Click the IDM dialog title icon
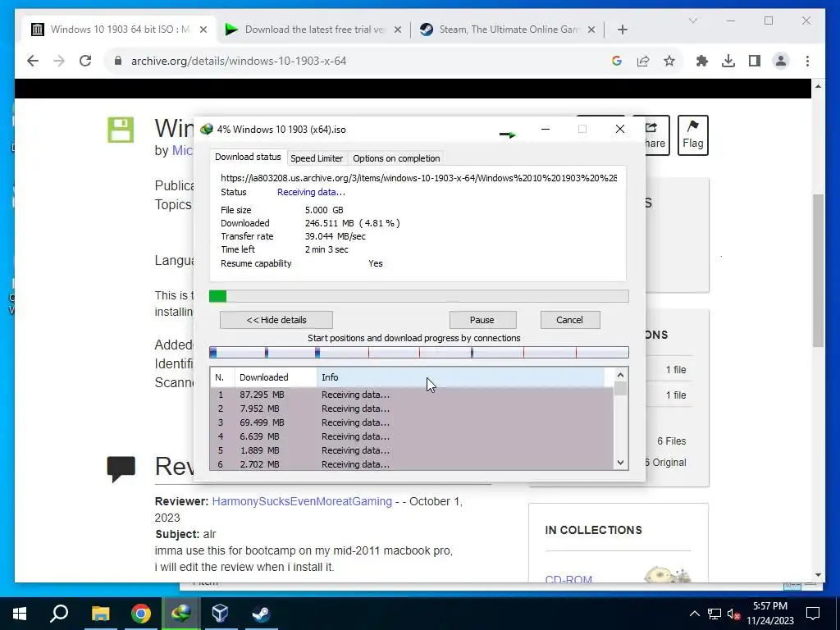Viewport: 840px width, 630px height. (206, 130)
